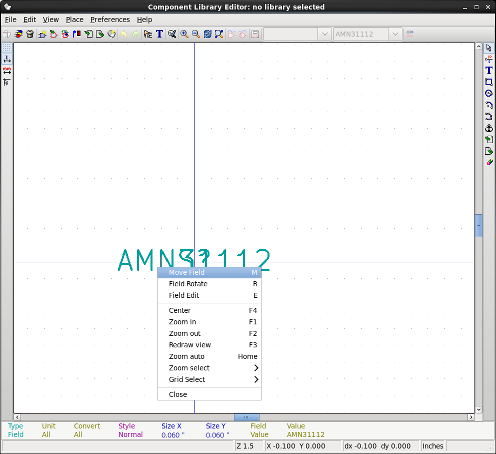The height and width of the screenshot is (454, 496).
Task: Click Create new component icon
Action: 42,34
